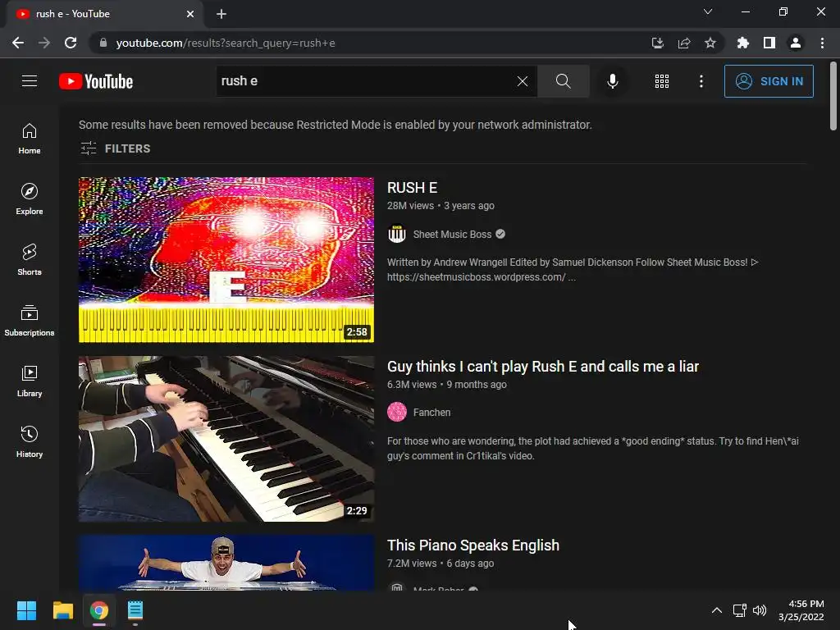Open the network tray icon
The image size is (840, 630).
tap(740, 610)
